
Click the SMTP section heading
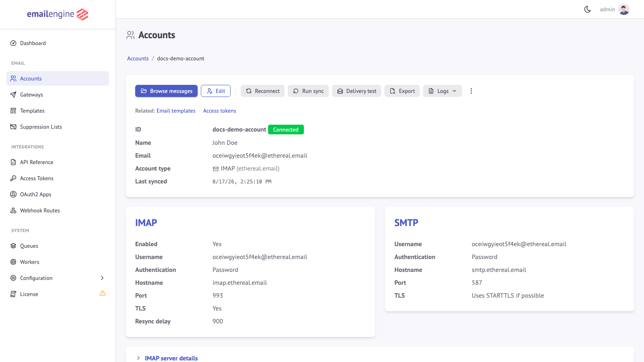click(406, 223)
